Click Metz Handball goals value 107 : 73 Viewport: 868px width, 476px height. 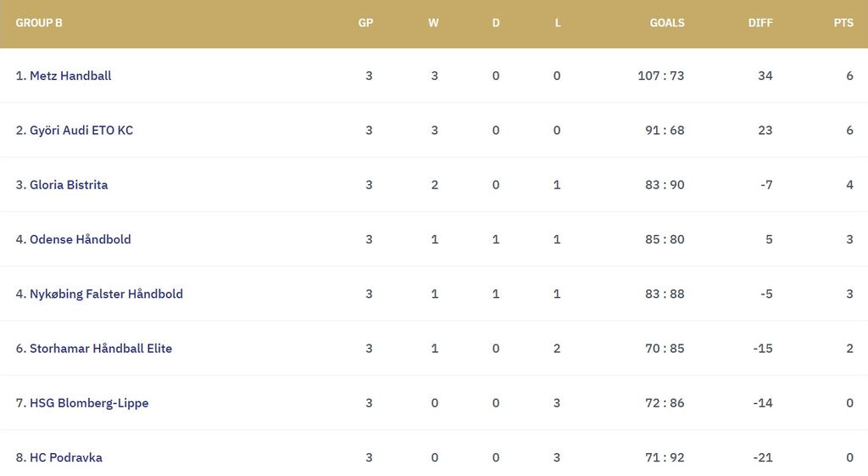[661, 76]
